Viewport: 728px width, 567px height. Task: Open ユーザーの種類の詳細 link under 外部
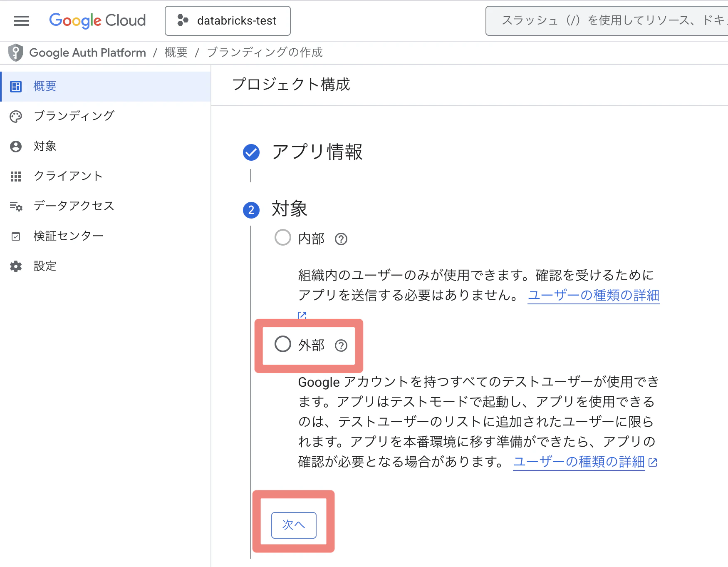579,462
